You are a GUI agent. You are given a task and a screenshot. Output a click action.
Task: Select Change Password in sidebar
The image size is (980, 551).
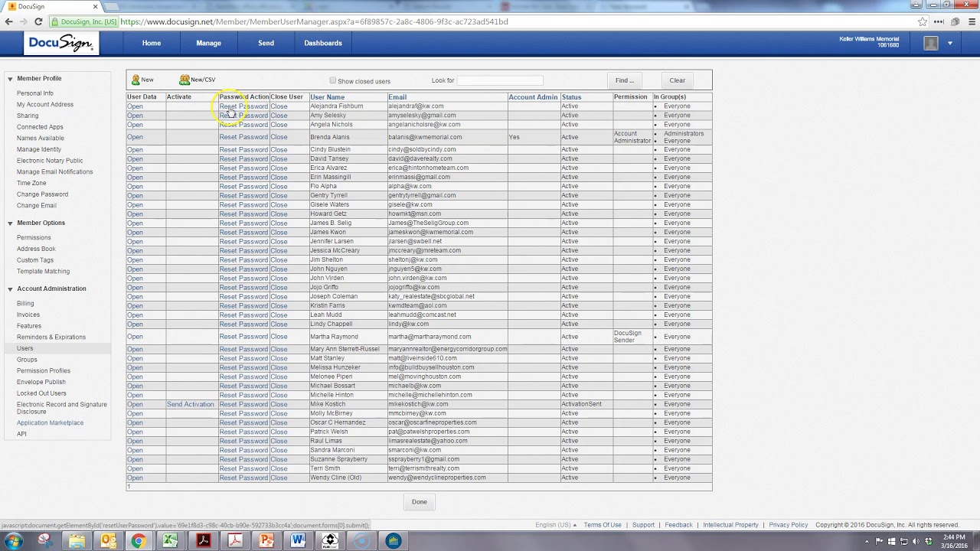[43, 194]
